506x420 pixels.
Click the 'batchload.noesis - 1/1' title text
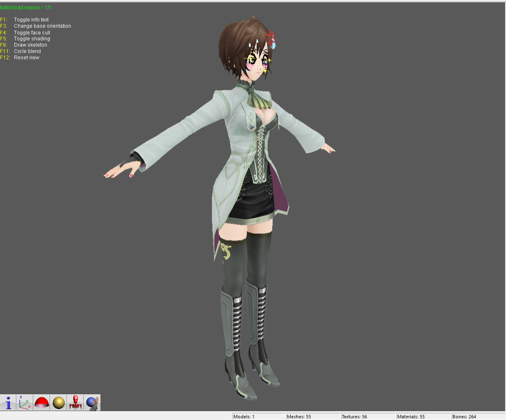click(26, 7)
